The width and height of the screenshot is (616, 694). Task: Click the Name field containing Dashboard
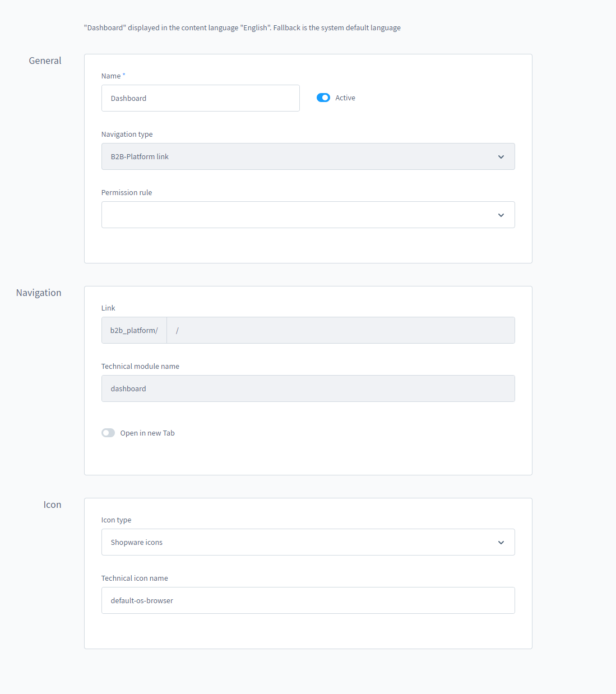(200, 98)
